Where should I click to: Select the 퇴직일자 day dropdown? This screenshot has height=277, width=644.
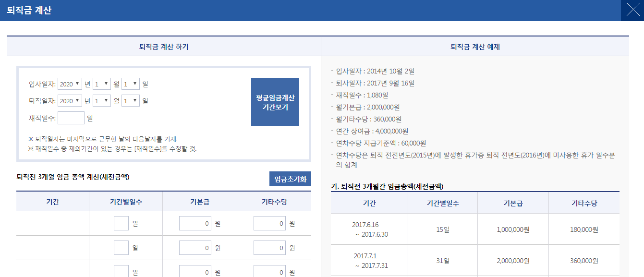tap(130, 101)
